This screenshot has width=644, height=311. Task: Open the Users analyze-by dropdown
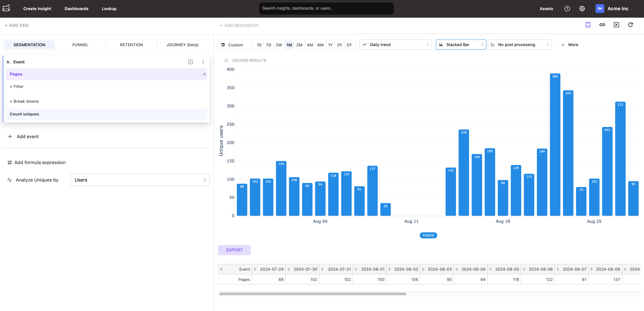point(140,180)
